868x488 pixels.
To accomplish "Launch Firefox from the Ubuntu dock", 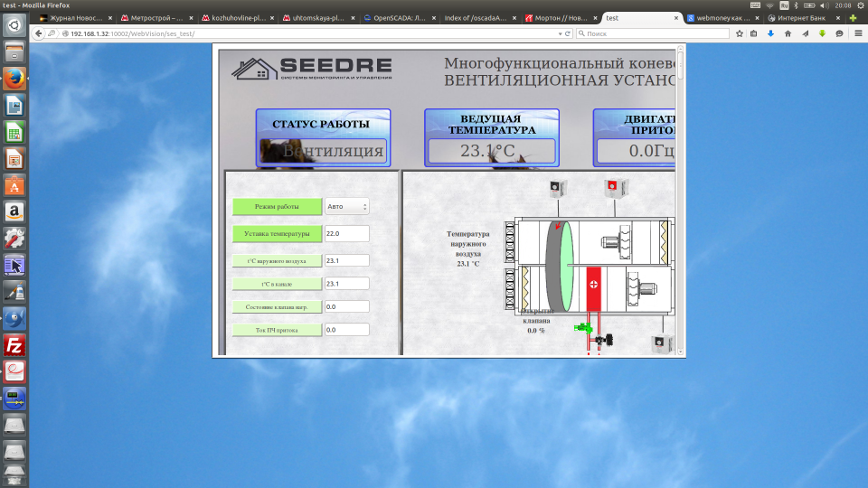I will (x=14, y=80).
